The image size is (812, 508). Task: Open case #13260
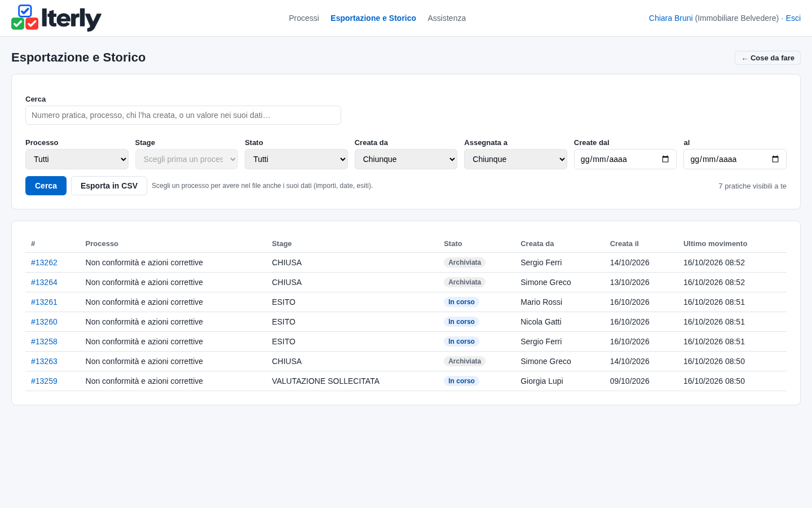44,322
